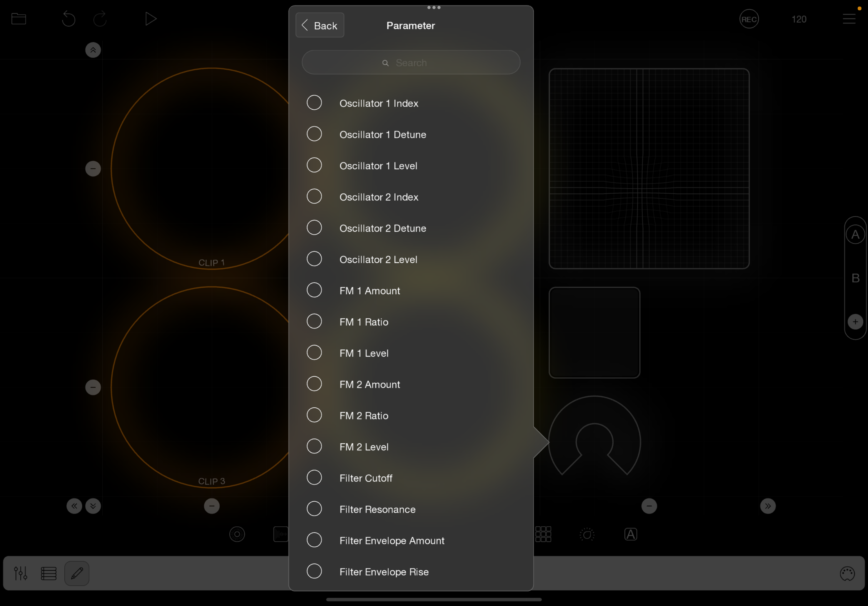Click the list view icon
This screenshot has width=868, height=606.
[48, 573]
